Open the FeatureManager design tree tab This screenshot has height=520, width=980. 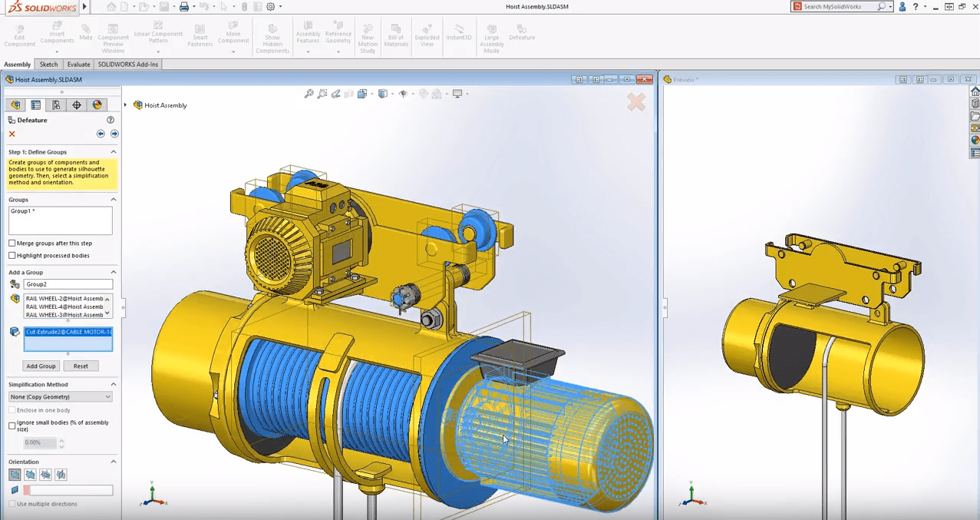click(x=15, y=105)
